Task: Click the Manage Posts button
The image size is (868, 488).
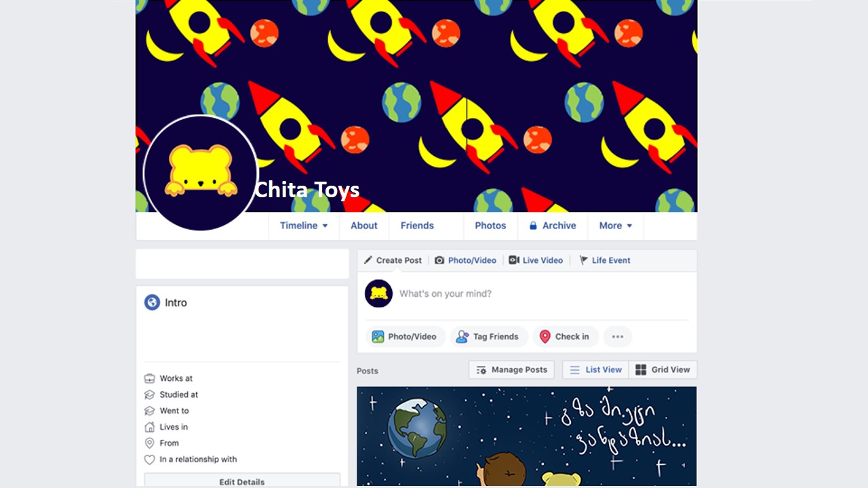Action: (x=512, y=369)
